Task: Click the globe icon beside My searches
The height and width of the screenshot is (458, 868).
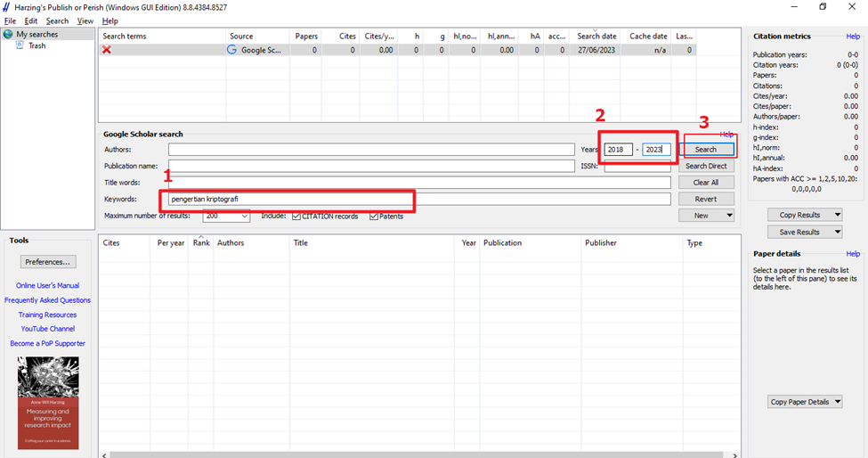Action: [8, 35]
